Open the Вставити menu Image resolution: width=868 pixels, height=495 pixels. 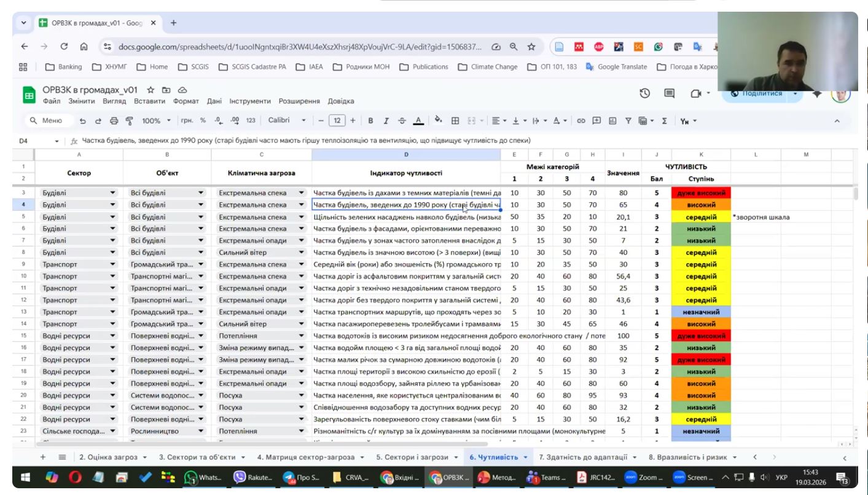(x=149, y=101)
